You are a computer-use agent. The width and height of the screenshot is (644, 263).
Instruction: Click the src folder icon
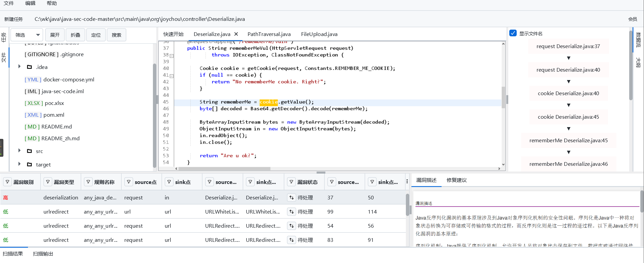coord(29,151)
